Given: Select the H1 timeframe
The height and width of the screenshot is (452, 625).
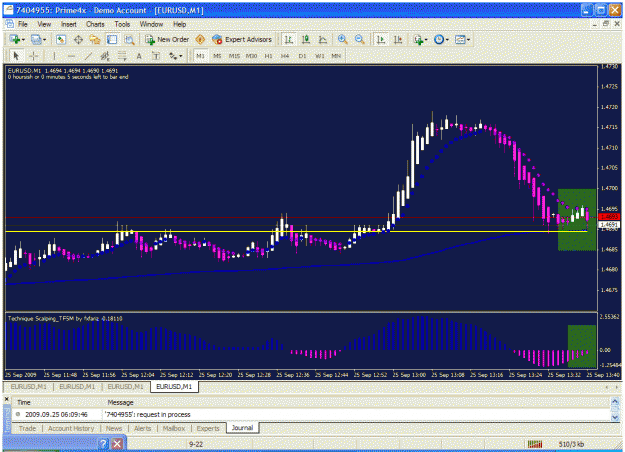Looking at the screenshot, I should pos(268,56).
